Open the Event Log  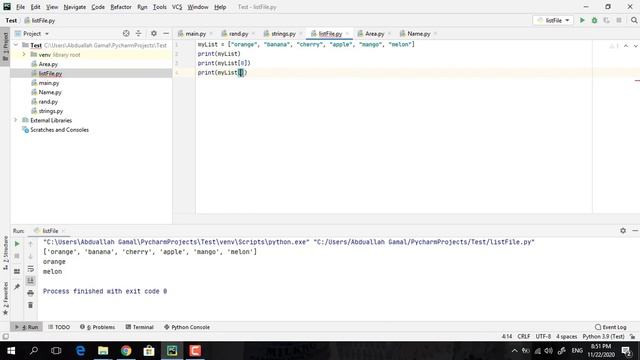tap(611, 327)
